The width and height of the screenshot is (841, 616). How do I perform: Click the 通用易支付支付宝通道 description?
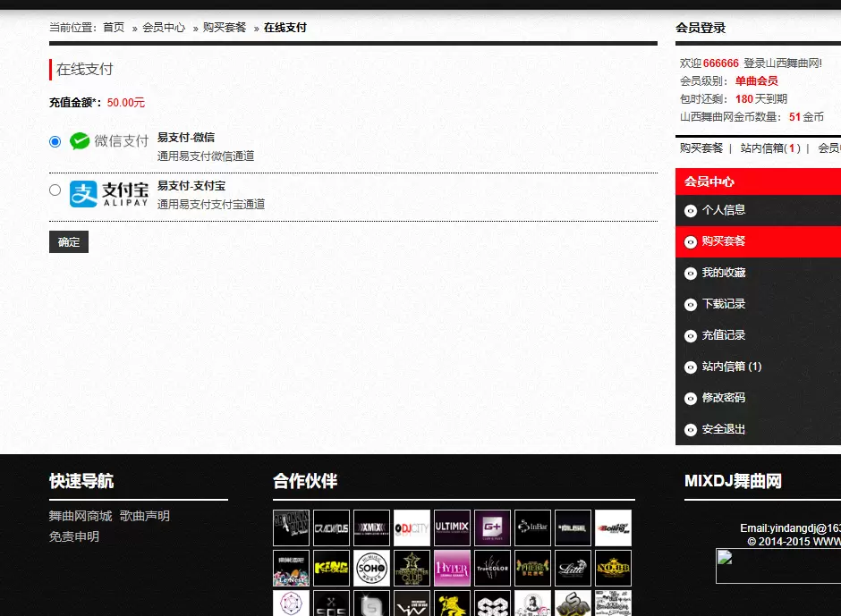211,204
